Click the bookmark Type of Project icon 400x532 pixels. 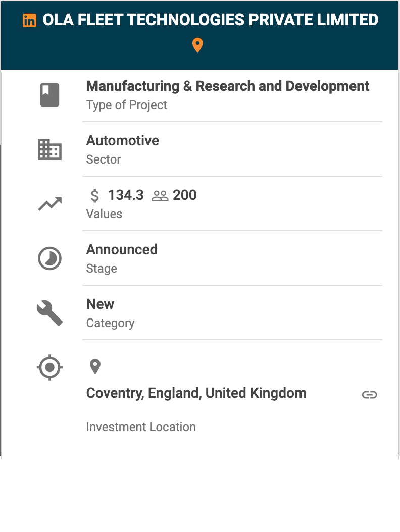tap(49, 94)
